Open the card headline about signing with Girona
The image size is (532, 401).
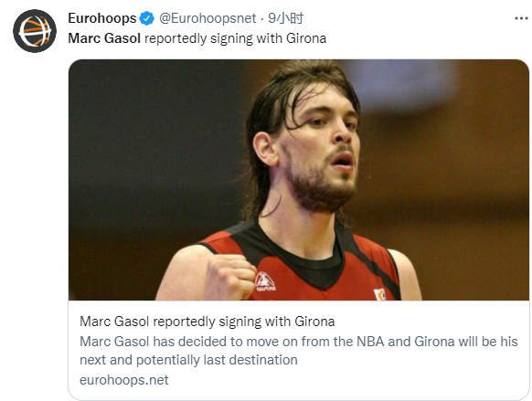pos(207,322)
